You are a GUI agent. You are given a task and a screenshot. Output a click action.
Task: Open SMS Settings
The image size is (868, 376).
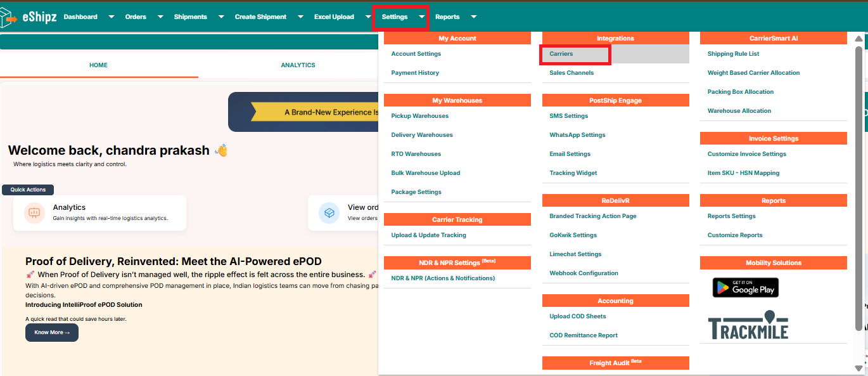tap(569, 116)
